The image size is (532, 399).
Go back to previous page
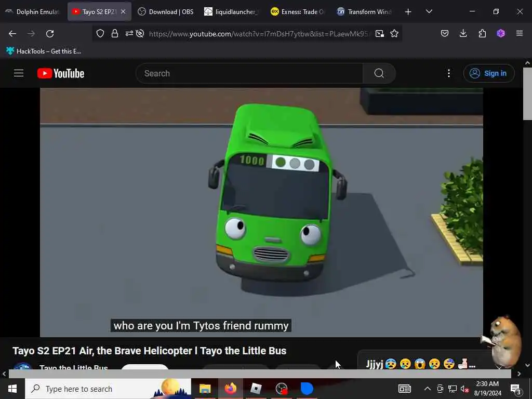coord(12,34)
